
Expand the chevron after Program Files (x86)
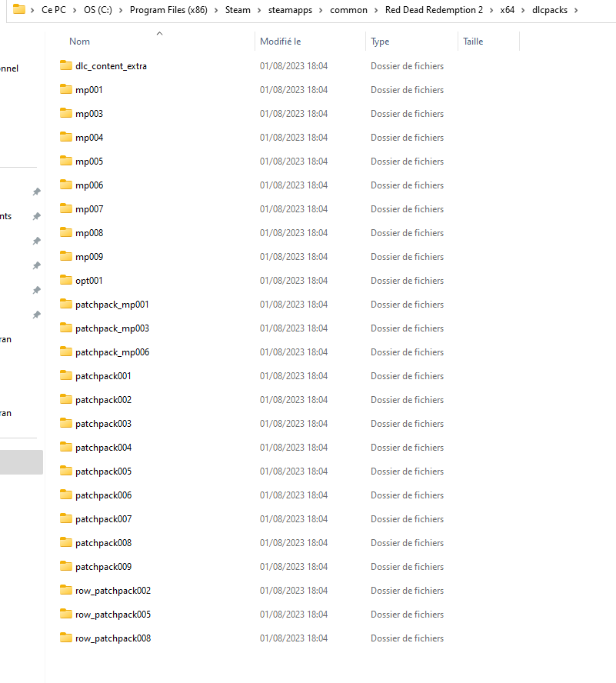(216, 10)
